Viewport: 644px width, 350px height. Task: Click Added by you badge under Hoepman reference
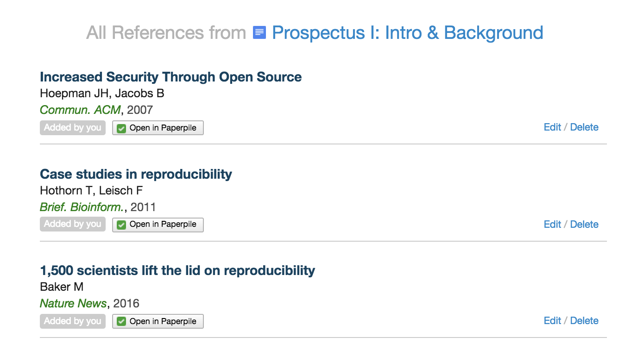[73, 128]
